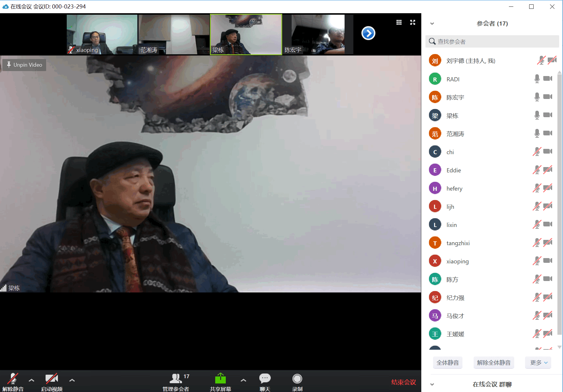Image resolution: width=563 pixels, height=392 pixels.
Task: Start recording with the record icon
Action: (x=297, y=379)
